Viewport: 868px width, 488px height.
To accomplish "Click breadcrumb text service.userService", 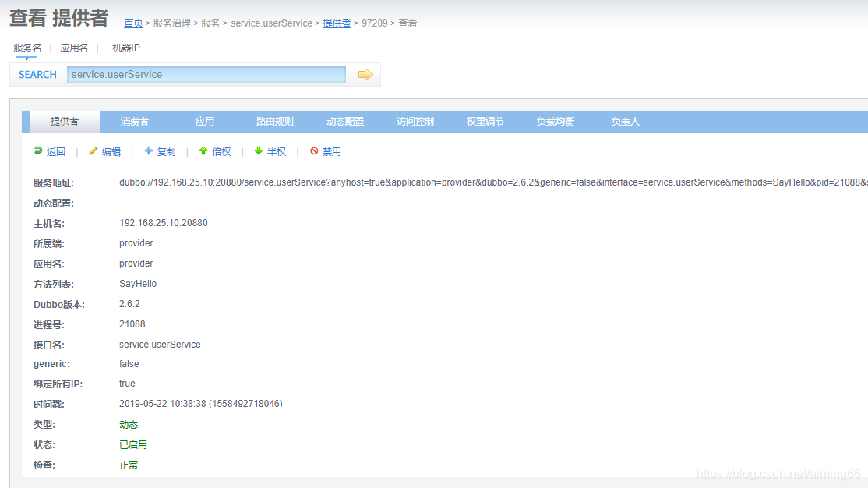I will [271, 23].
